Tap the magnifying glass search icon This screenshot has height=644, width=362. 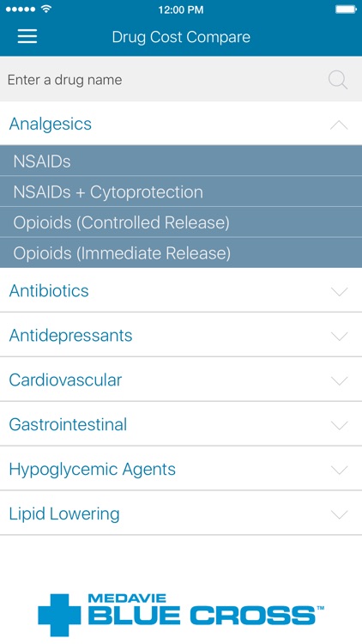pyautogui.click(x=338, y=80)
